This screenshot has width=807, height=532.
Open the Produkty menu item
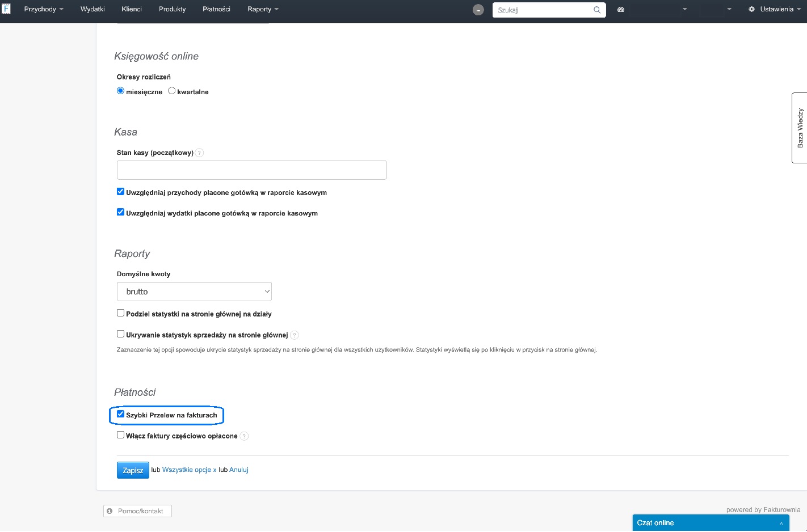pyautogui.click(x=172, y=10)
